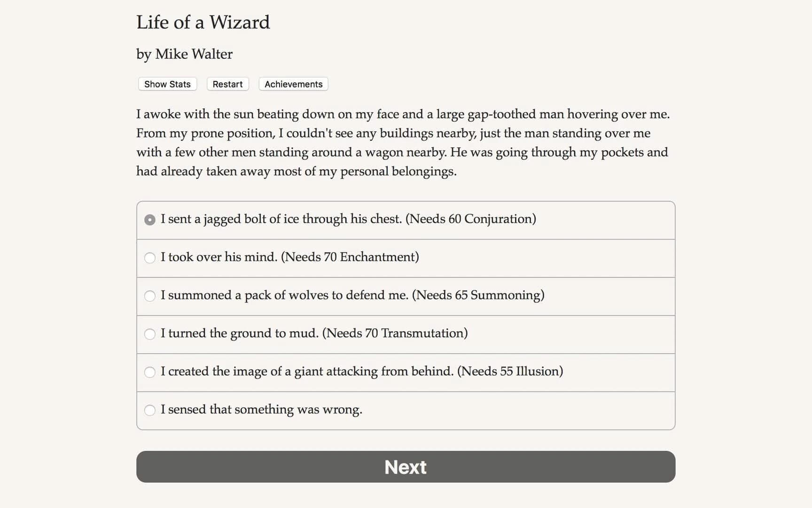Restart the game
Screen dimensions: 812x508
pos(227,84)
